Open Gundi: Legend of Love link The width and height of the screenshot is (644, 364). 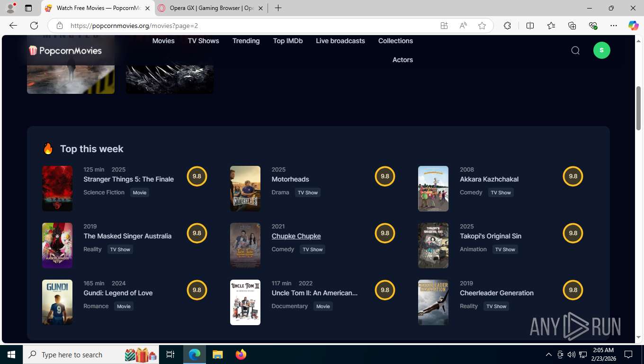[118, 293]
